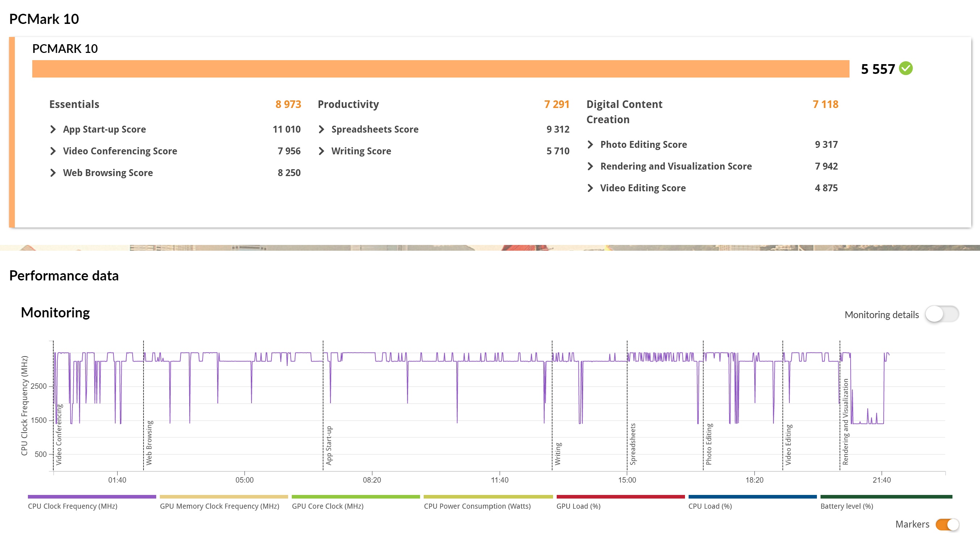
Task: Expand Rendering and Visualization Score details
Action: tap(590, 166)
